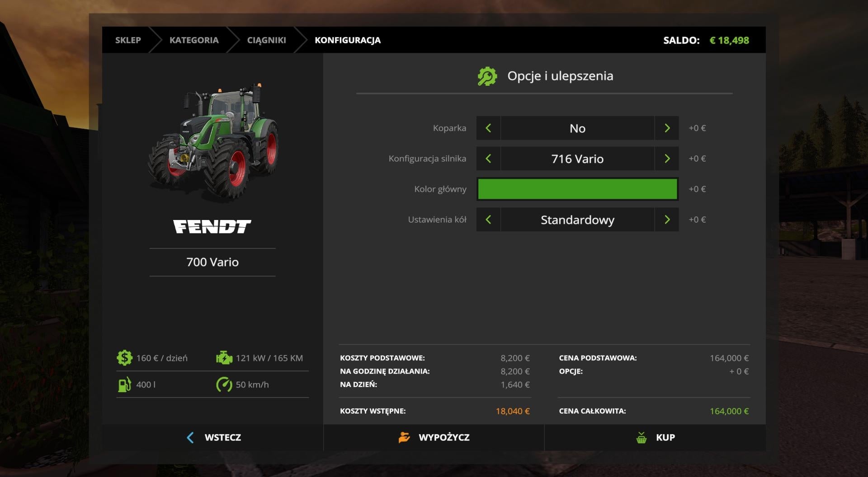Click the 121 kW / 165 KM power value
Image resolution: width=868 pixels, height=477 pixels.
269,358
